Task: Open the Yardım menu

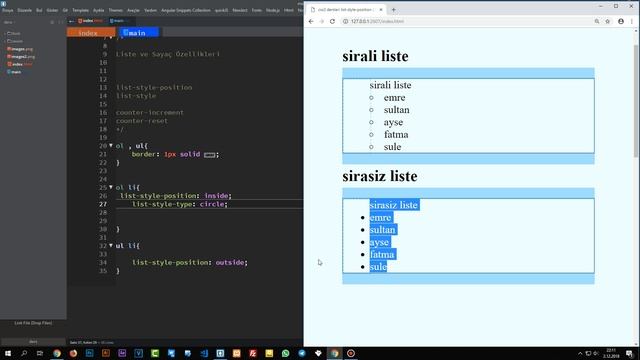Action: pos(150,10)
